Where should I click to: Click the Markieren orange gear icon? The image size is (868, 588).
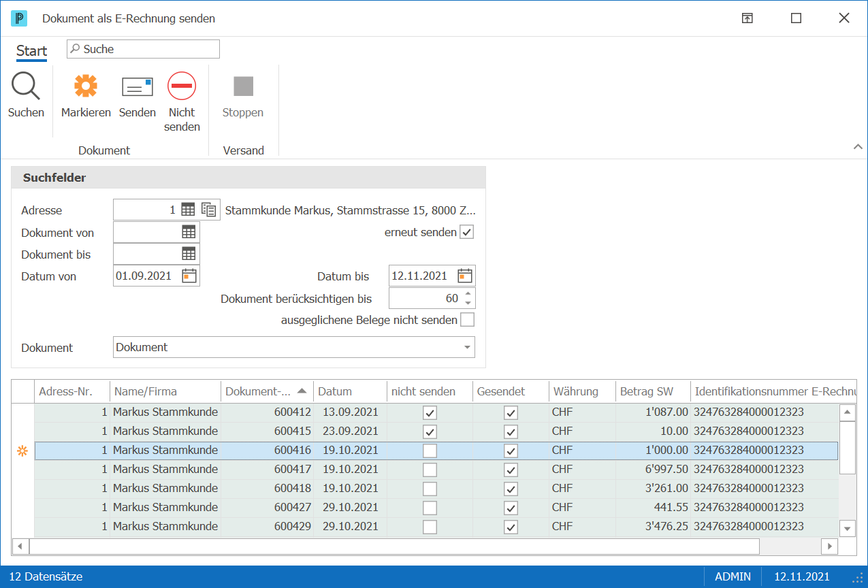[86, 86]
